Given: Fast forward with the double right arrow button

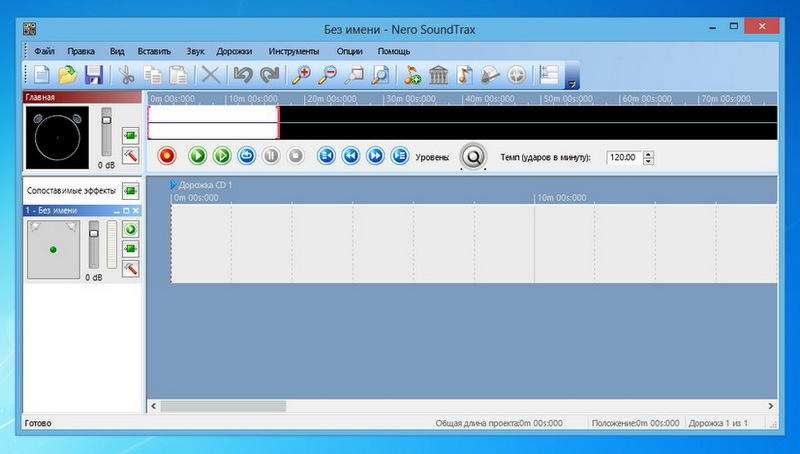Looking at the screenshot, I should pos(375,156).
